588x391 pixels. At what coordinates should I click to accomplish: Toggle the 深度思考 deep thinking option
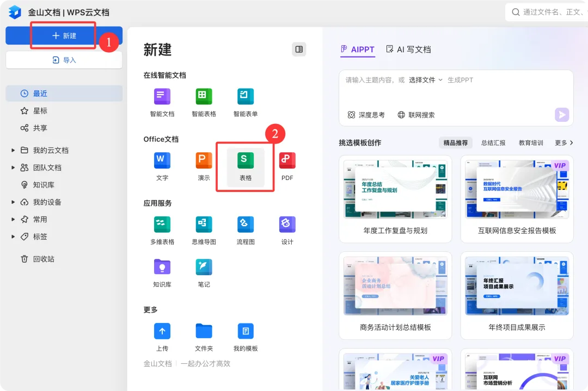point(366,115)
